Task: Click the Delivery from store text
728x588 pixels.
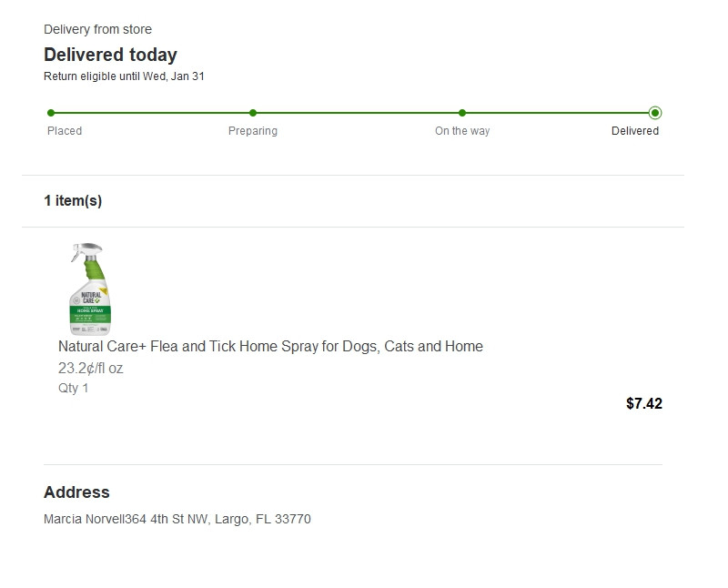Action: click(97, 30)
